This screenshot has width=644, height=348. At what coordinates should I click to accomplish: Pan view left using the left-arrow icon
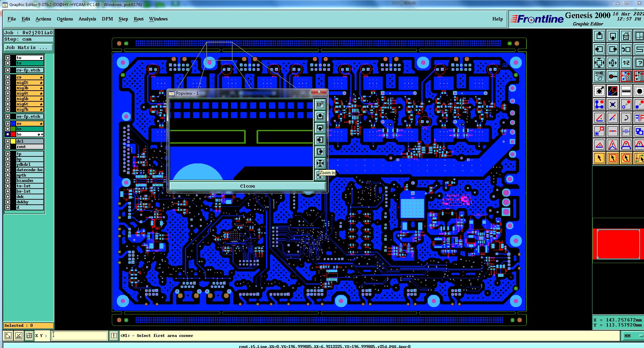click(599, 49)
